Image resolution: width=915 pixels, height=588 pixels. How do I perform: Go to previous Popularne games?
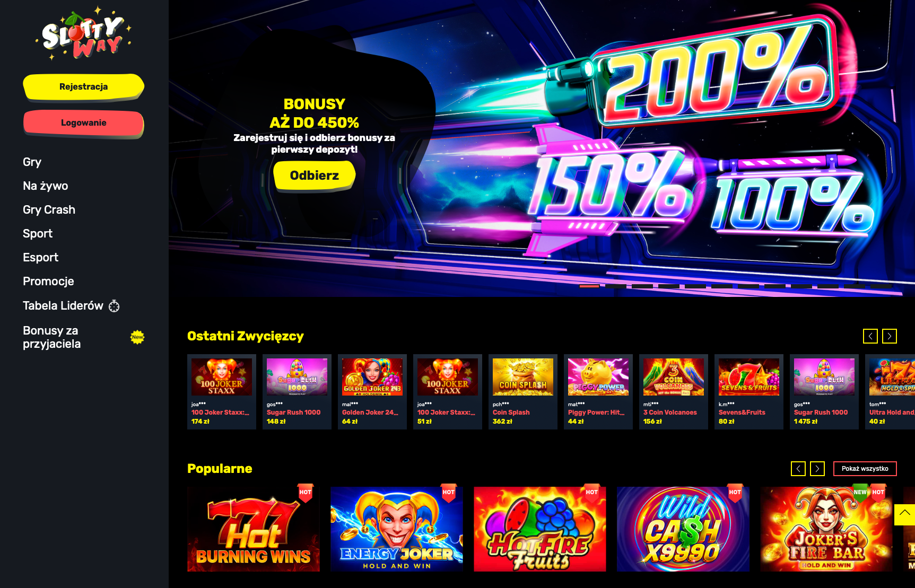tap(798, 469)
